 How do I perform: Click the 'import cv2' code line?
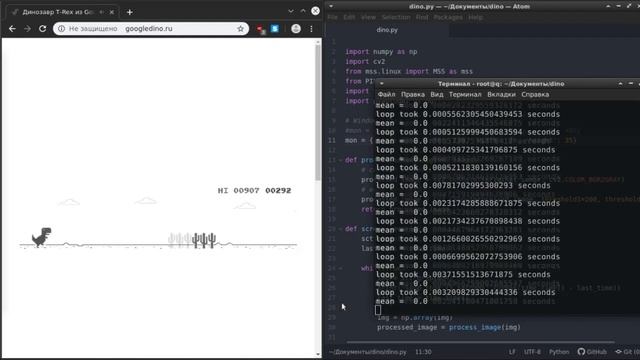click(365, 62)
